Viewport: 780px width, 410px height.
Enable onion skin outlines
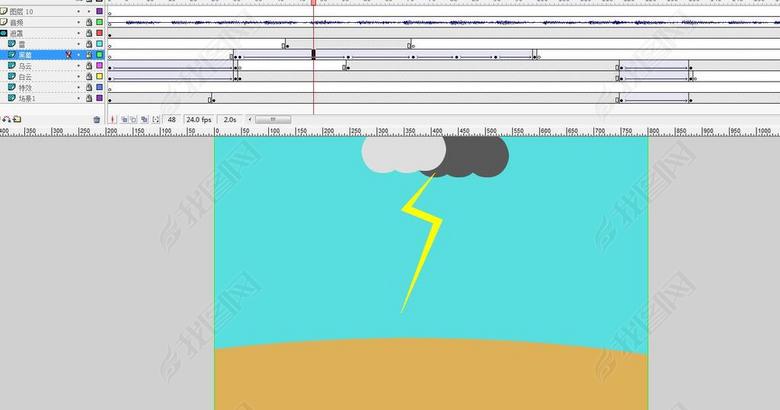134,119
